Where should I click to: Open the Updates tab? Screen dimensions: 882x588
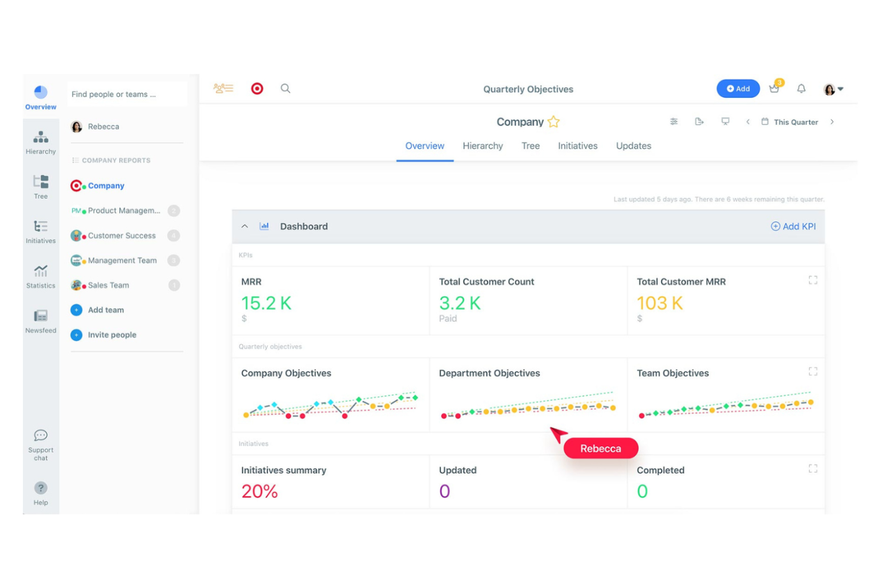tap(633, 146)
